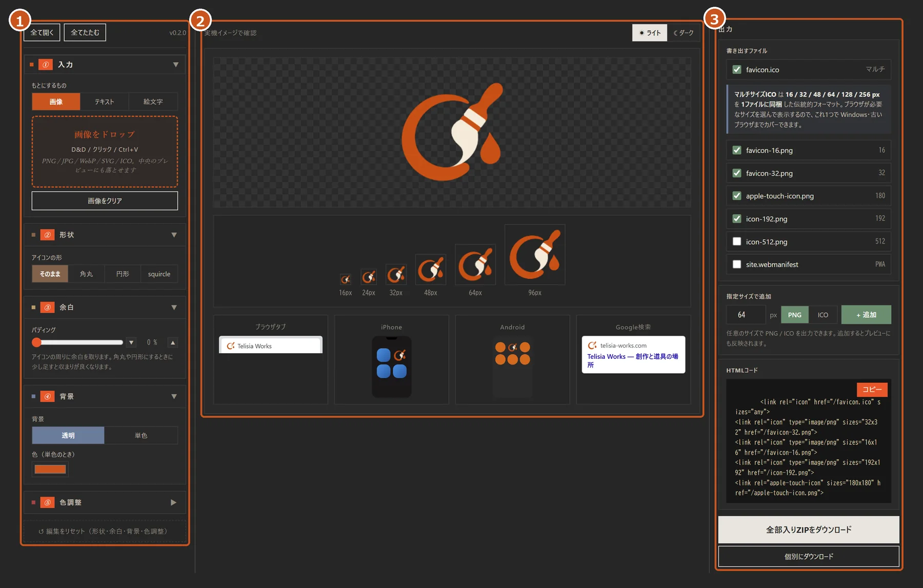923x588 pixels.
Task: Click the numbered ⑤ badge of 色調整
Action: (x=47, y=502)
